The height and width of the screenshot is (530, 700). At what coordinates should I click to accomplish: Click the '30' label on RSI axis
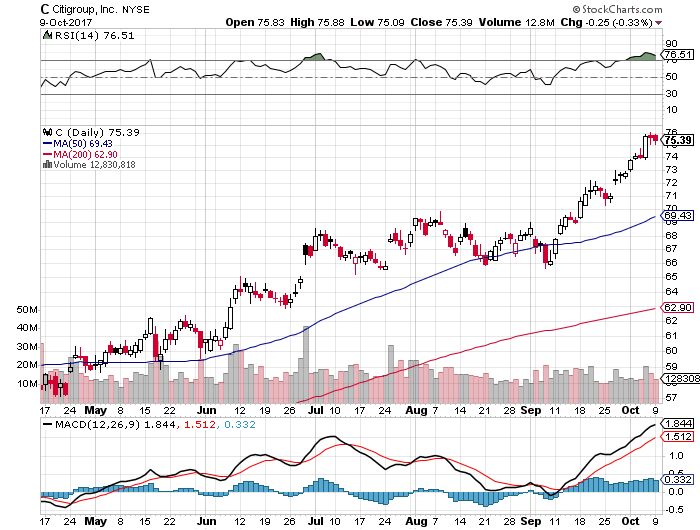pyautogui.click(x=671, y=94)
